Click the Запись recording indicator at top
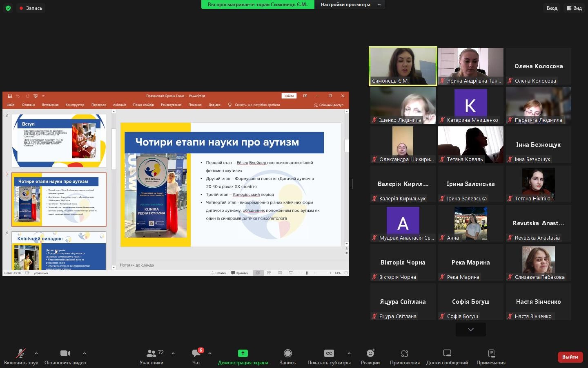The image size is (588, 368). tap(31, 8)
